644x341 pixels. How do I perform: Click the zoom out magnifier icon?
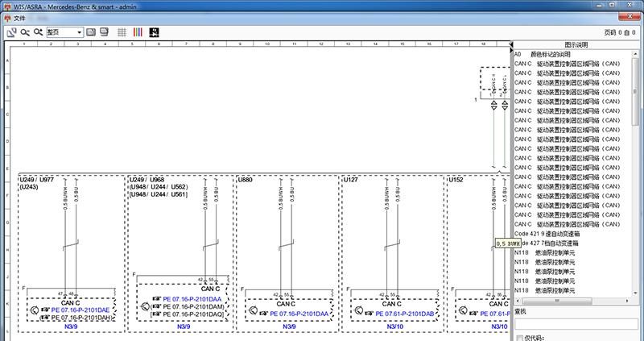[x=25, y=32]
